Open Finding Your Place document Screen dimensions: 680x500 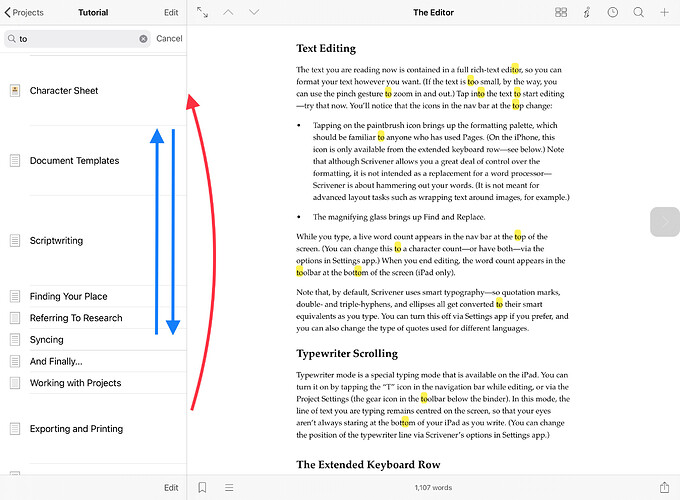pyautogui.click(x=93, y=296)
